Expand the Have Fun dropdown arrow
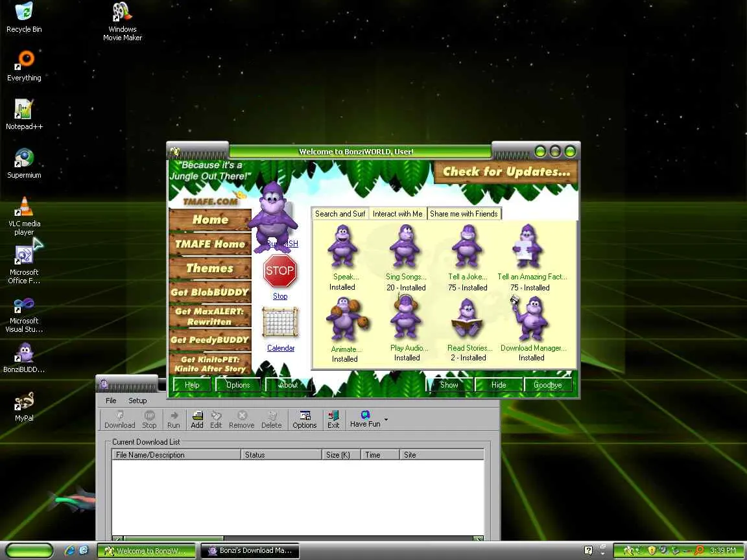 [386, 419]
